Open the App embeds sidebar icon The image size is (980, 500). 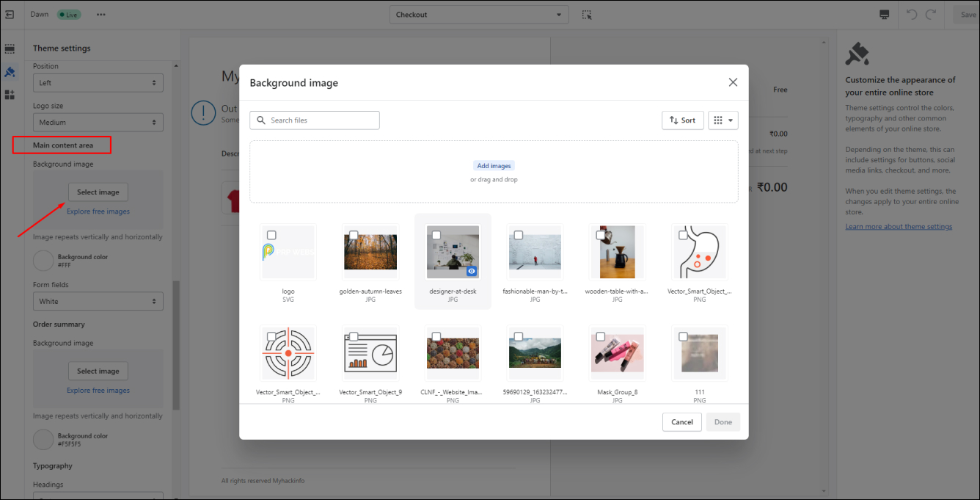[x=10, y=95]
